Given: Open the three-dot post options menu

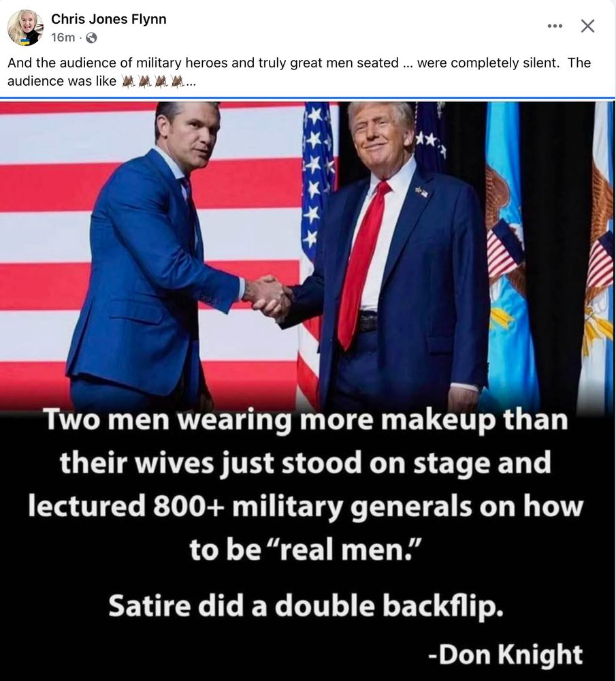Looking at the screenshot, I should click(555, 26).
